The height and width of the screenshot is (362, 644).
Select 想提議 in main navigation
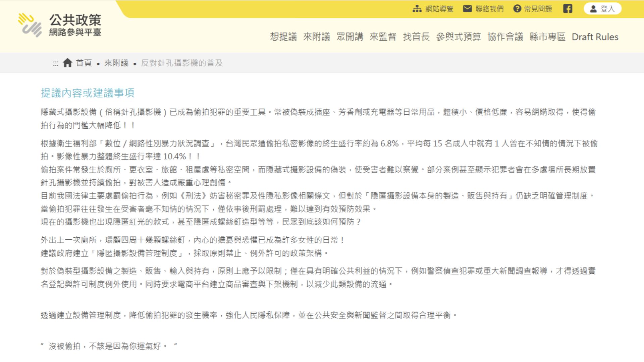[283, 37]
